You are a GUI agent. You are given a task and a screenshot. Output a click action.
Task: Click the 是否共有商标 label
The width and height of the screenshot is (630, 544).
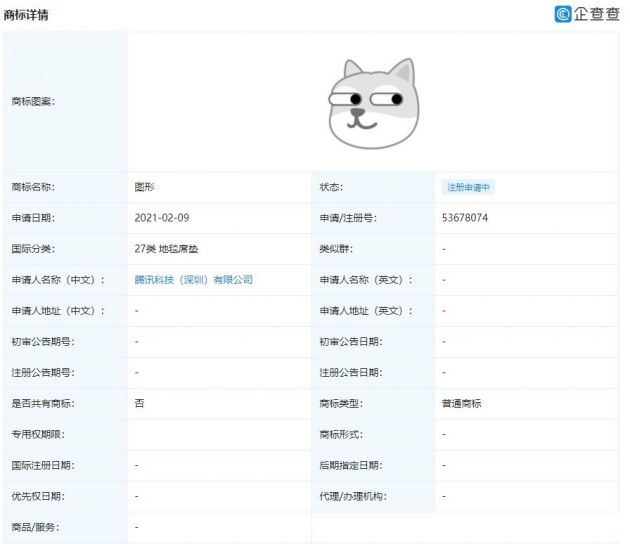coord(43,403)
